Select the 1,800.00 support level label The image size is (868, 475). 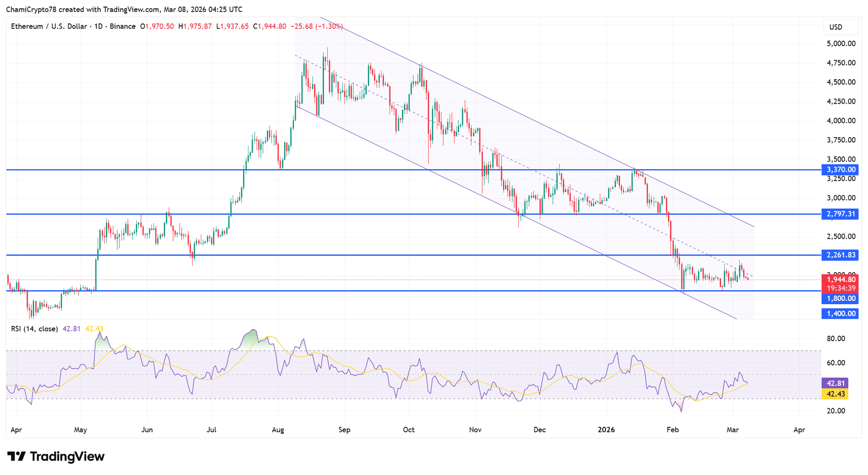(840, 298)
